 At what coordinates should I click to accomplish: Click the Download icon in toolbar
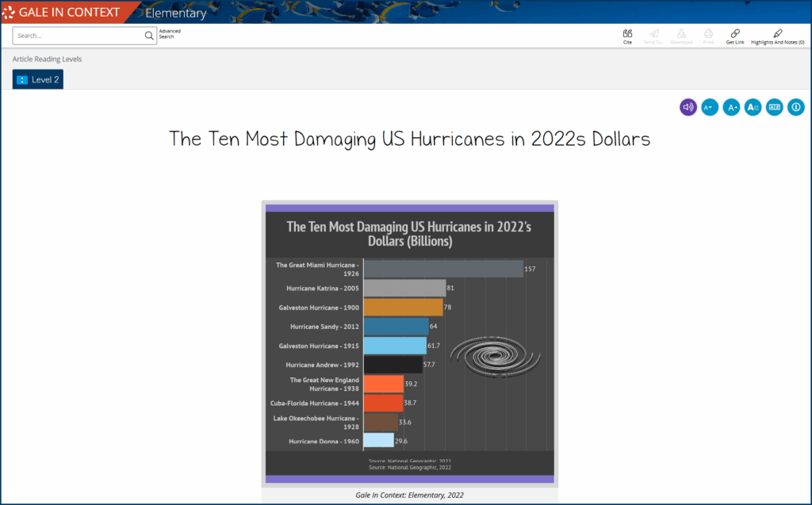(681, 34)
